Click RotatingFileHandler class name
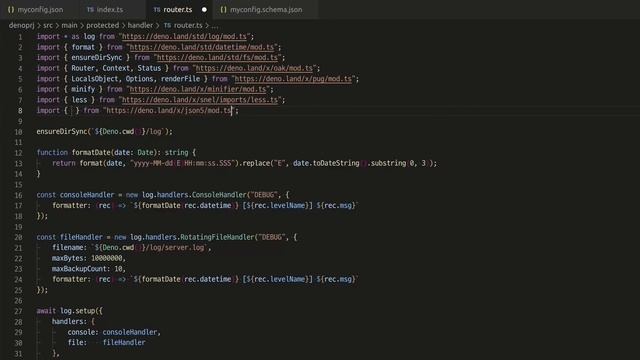Screen dimensions: 640x360 point(217,237)
